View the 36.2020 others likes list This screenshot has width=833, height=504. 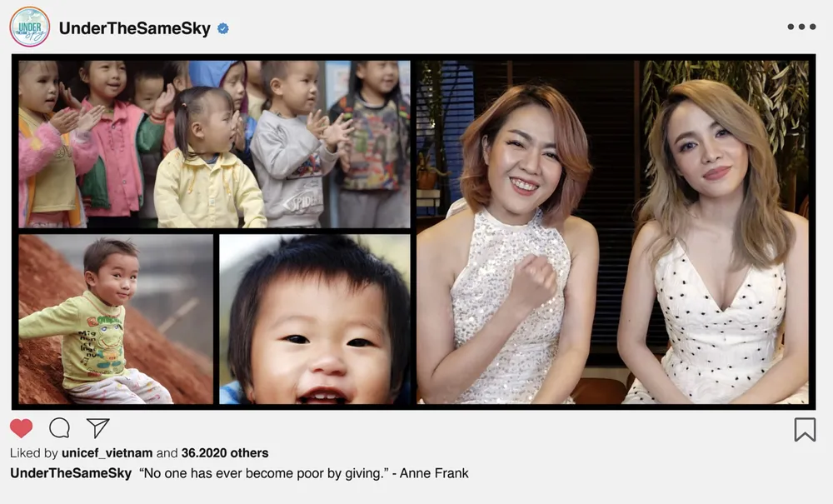coord(225,453)
